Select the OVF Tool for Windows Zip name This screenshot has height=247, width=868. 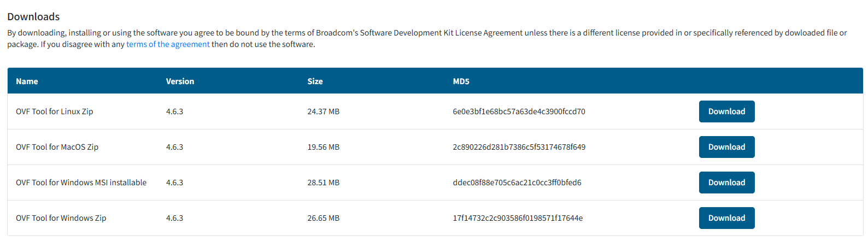pos(61,218)
